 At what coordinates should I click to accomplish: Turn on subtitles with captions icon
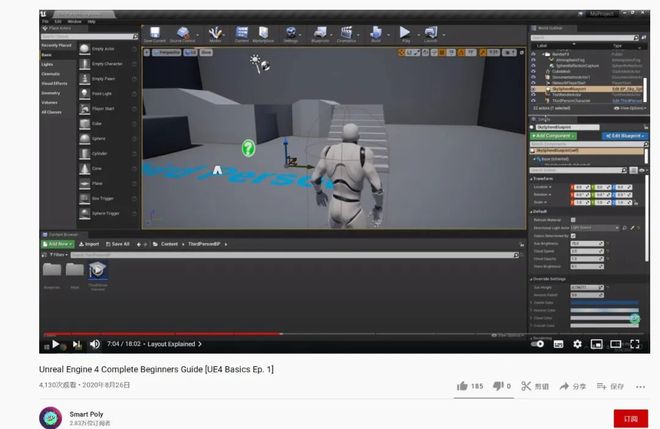point(558,344)
